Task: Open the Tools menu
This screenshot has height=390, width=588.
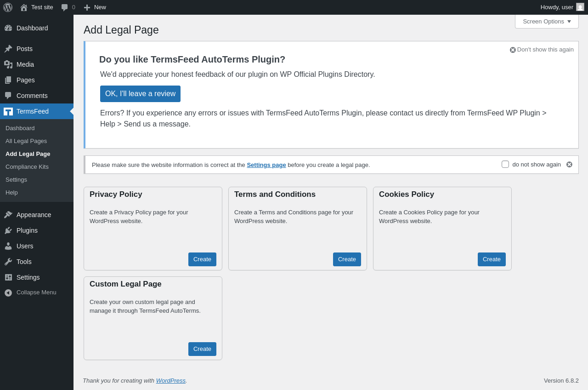Action: tap(37, 262)
